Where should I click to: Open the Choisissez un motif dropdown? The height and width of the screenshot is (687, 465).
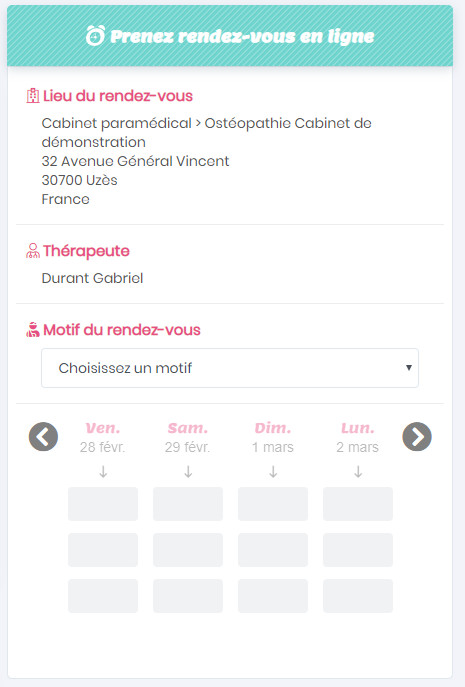point(230,368)
